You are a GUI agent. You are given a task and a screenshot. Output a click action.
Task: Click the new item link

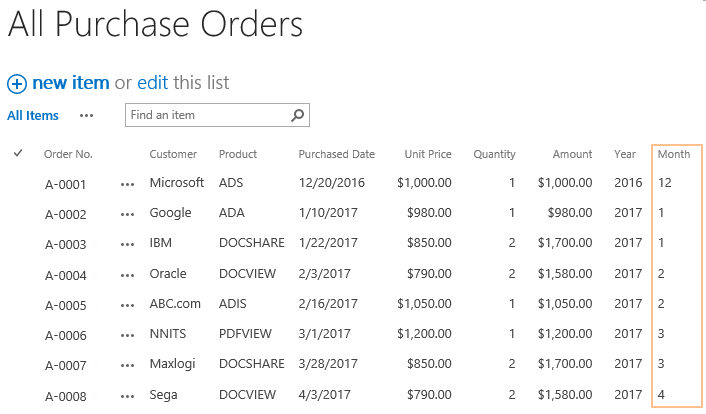71,83
